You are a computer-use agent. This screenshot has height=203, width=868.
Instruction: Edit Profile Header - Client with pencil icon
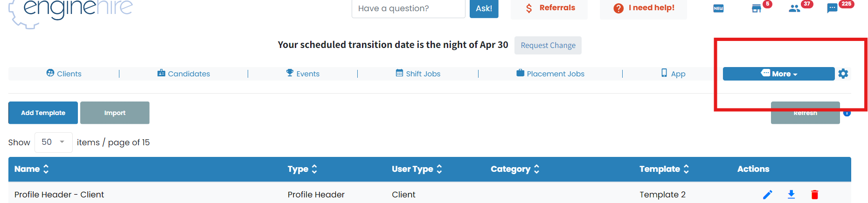pyautogui.click(x=767, y=195)
